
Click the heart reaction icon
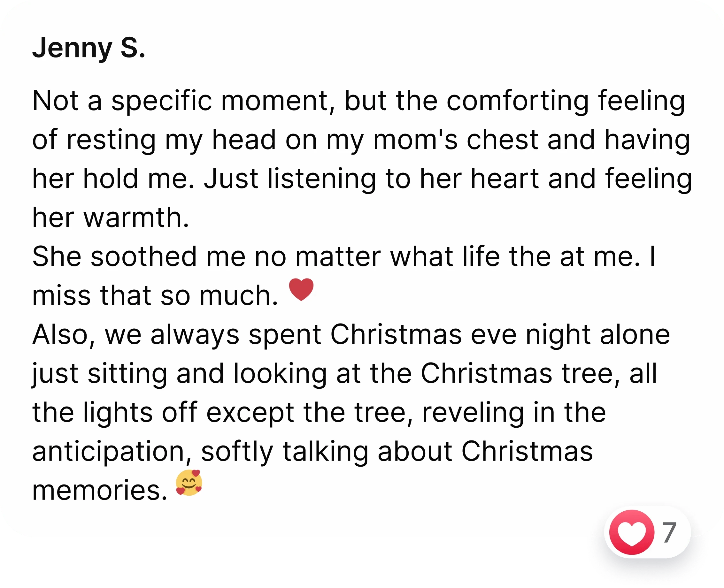[632, 533]
